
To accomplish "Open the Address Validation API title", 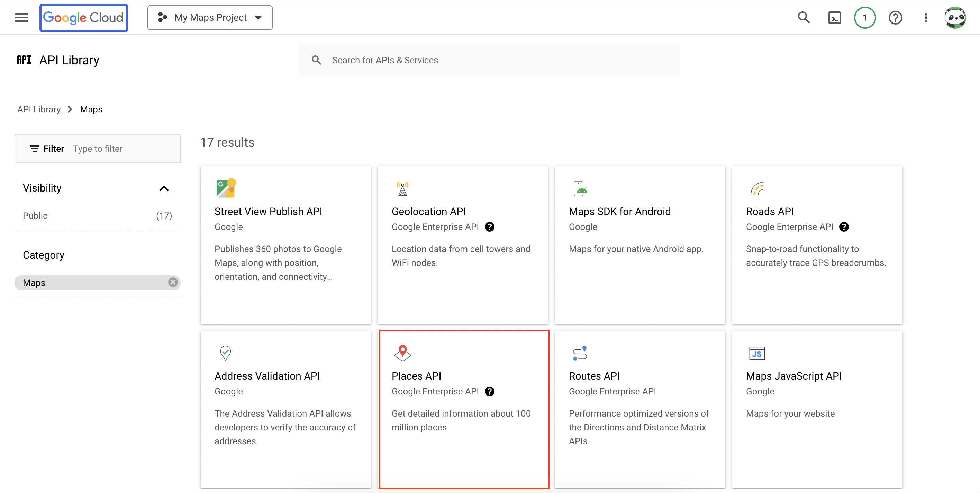I will [267, 376].
